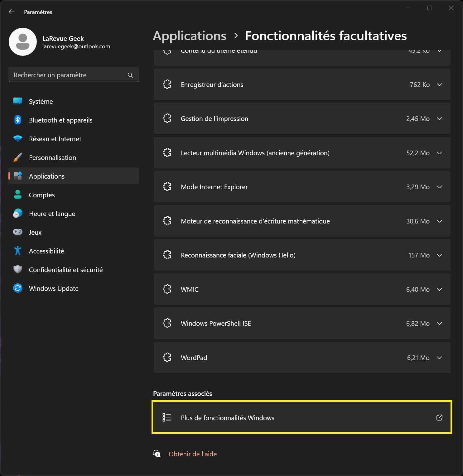The height and width of the screenshot is (476, 463).
Task: Go to Réseau et Internet settings
Action: point(55,139)
